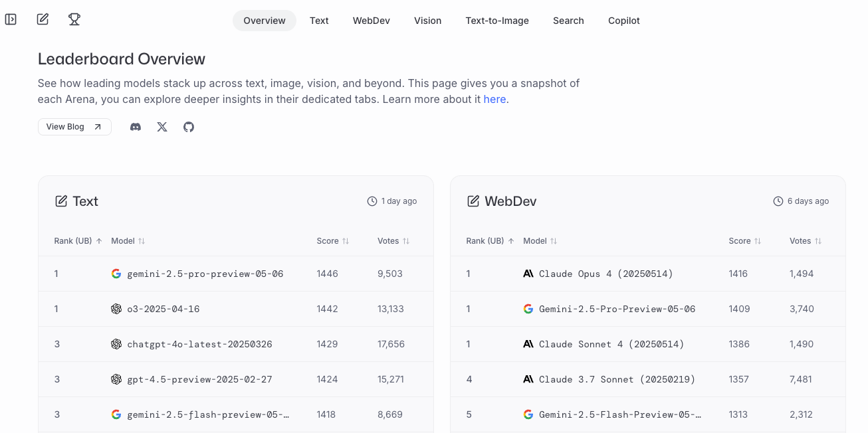Toggle the sidebar panel icon

(x=11, y=19)
